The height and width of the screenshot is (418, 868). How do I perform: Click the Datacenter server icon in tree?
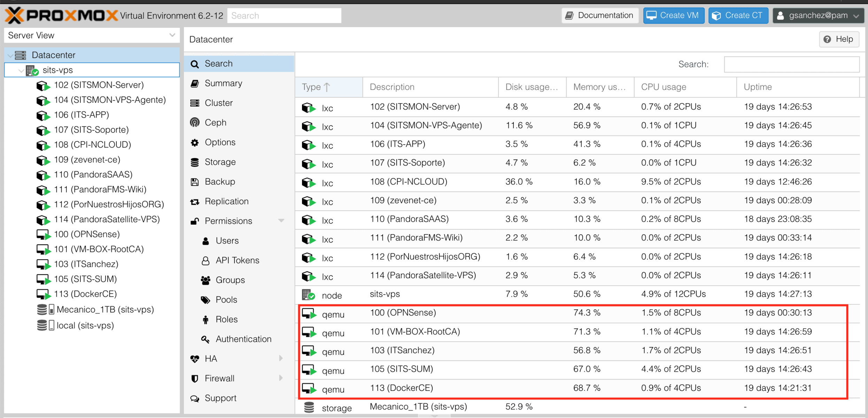21,55
